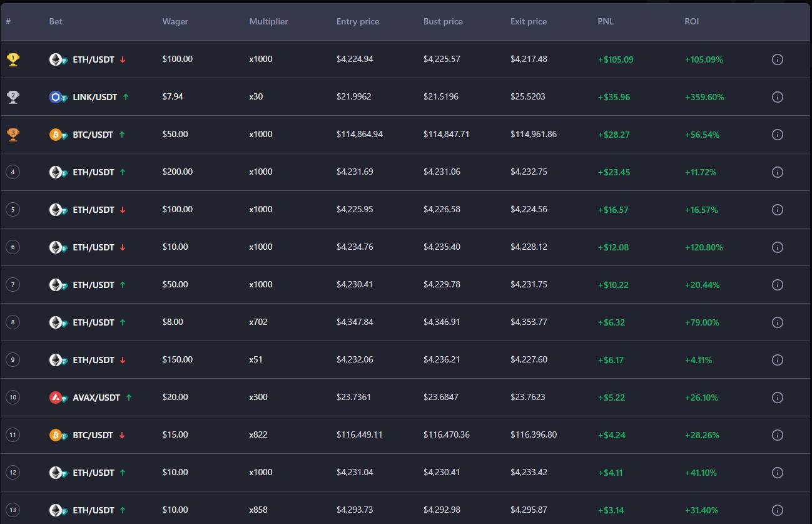Click the $150.00 wager value
This screenshot has width=812, height=524.
[178, 359]
